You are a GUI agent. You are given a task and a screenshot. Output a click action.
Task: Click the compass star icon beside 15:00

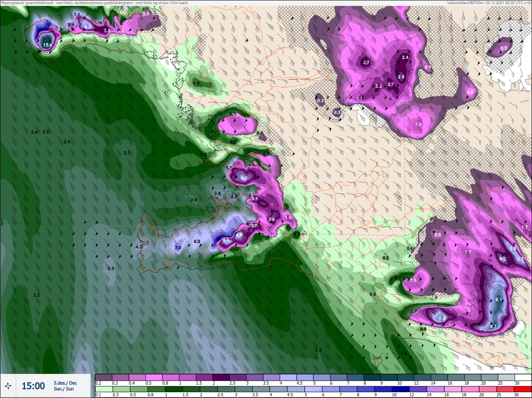[8, 386]
